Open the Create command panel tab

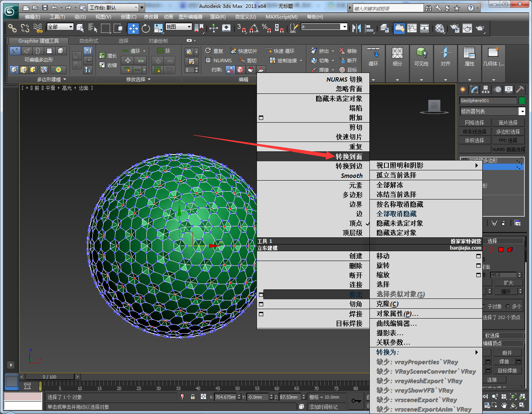(463, 90)
